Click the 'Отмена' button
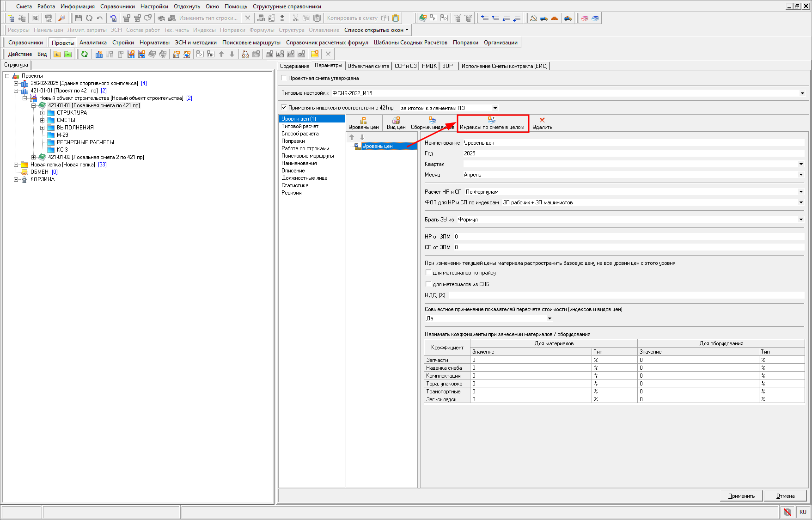Image resolution: width=812 pixels, height=520 pixels. 785,496
